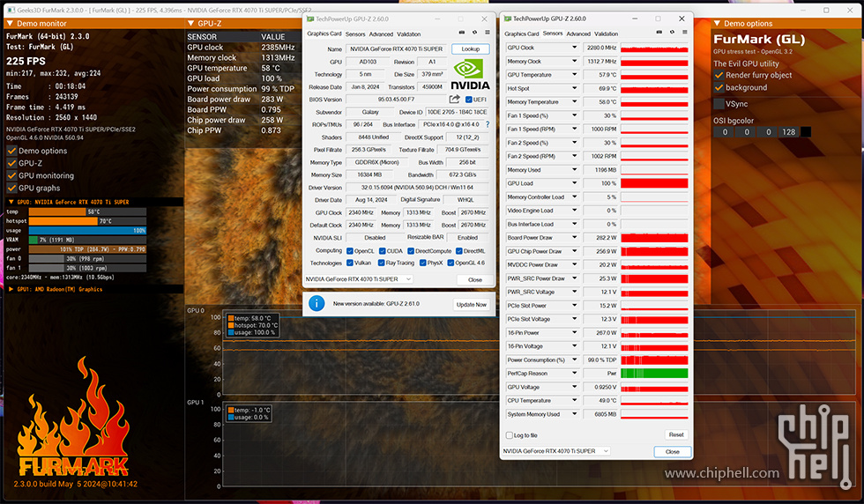This screenshot has width=864, height=504.
Task: Switch to Sensors tab in left GPU-Z window
Action: [355, 34]
